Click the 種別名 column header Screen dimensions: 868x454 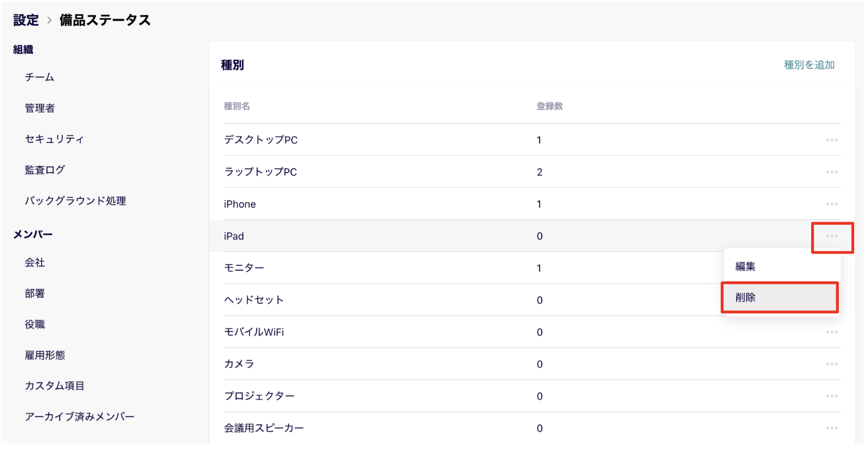[237, 106]
